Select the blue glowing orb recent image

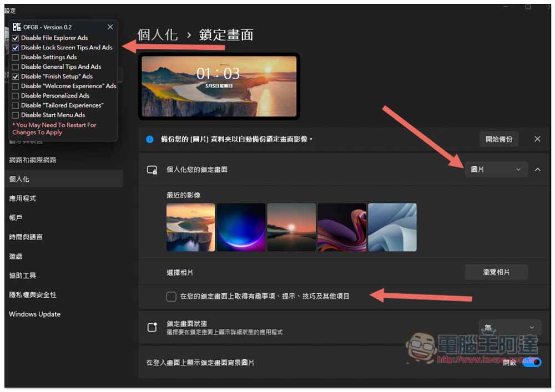[241, 227]
